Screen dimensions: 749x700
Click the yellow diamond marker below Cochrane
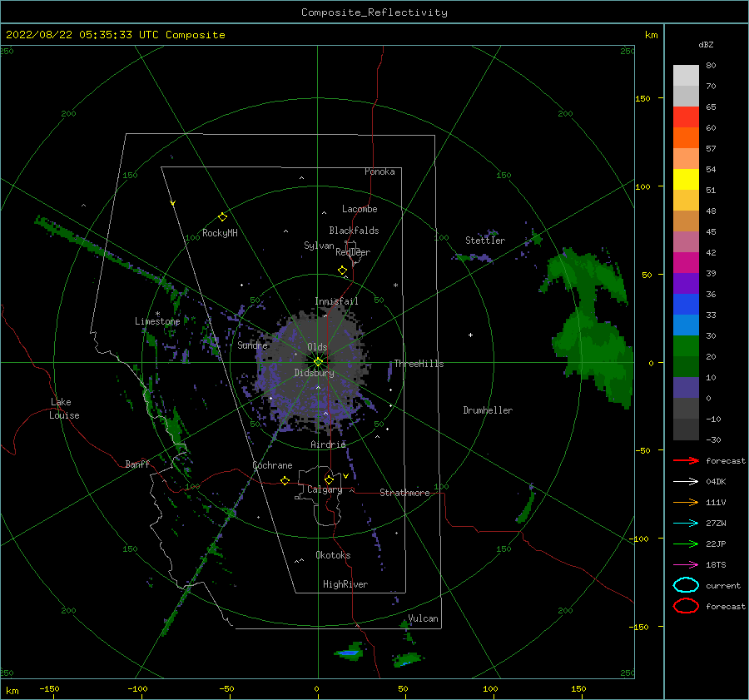tap(285, 481)
